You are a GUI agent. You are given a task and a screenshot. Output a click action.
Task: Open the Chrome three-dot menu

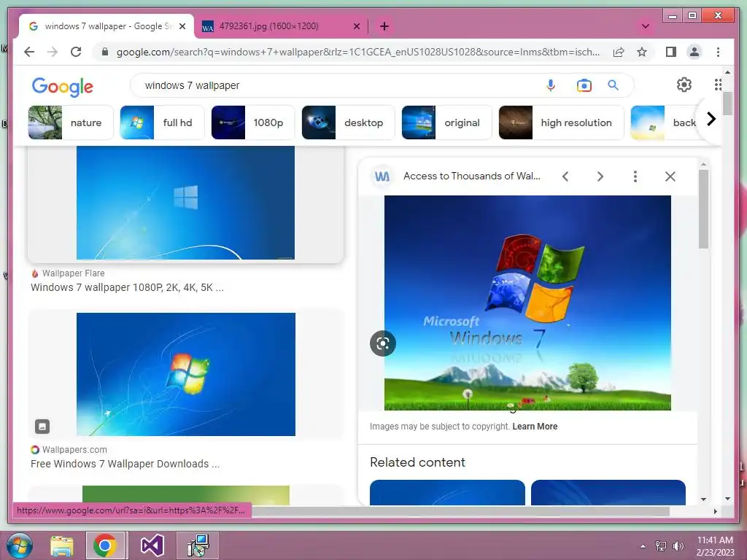click(x=718, y=52)
